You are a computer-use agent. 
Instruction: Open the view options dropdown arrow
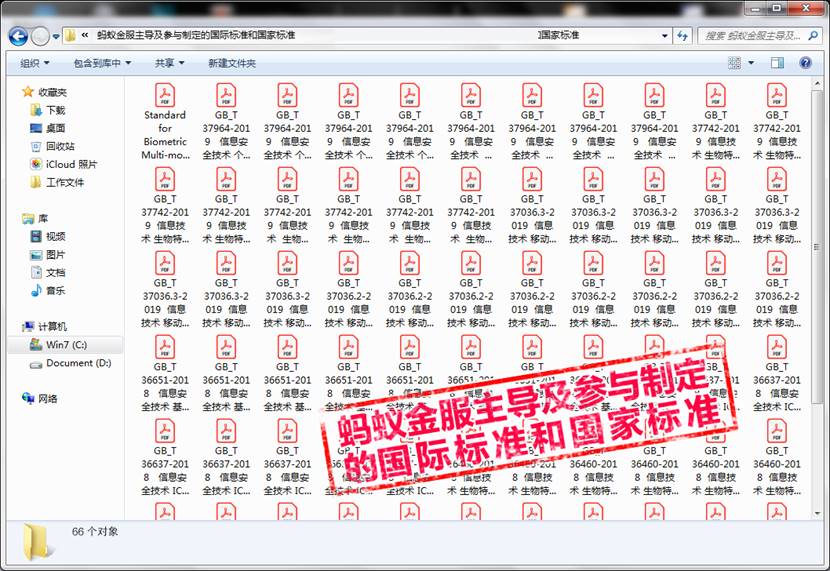click(751, 63)
